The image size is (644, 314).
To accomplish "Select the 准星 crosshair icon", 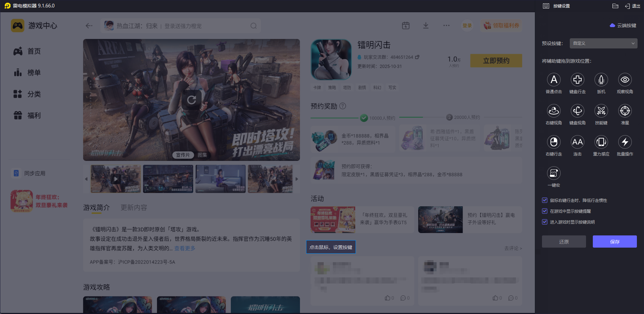I will click(x=625, y=111).
